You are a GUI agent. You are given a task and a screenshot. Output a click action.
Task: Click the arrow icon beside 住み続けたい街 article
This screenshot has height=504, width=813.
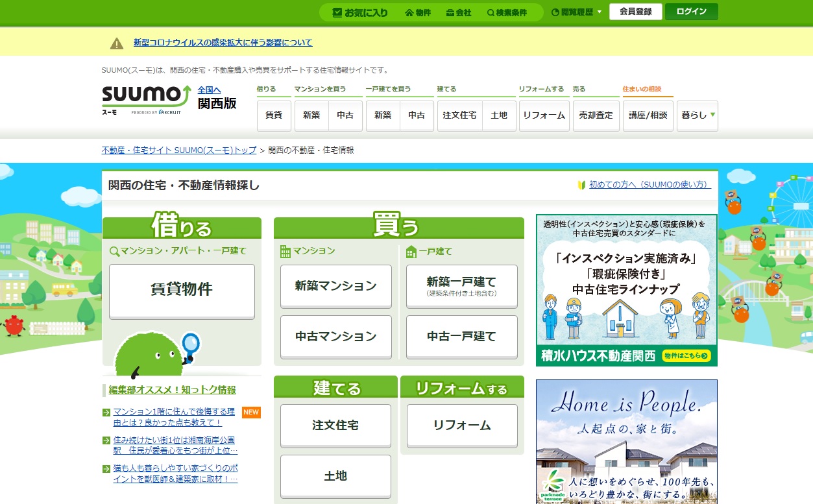106,440
